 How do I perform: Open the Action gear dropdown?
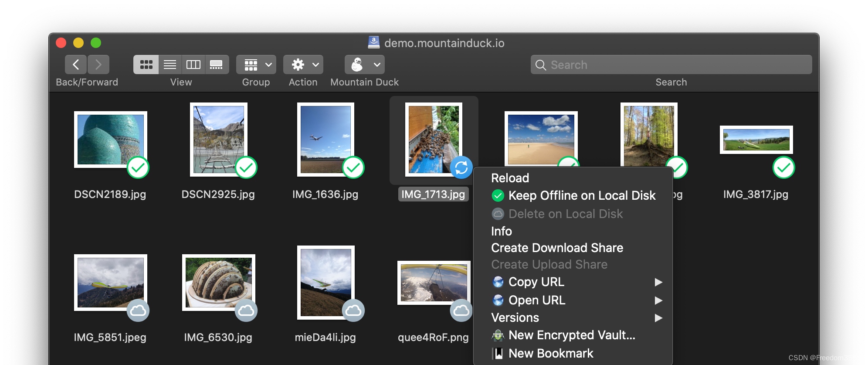point(303,65)
